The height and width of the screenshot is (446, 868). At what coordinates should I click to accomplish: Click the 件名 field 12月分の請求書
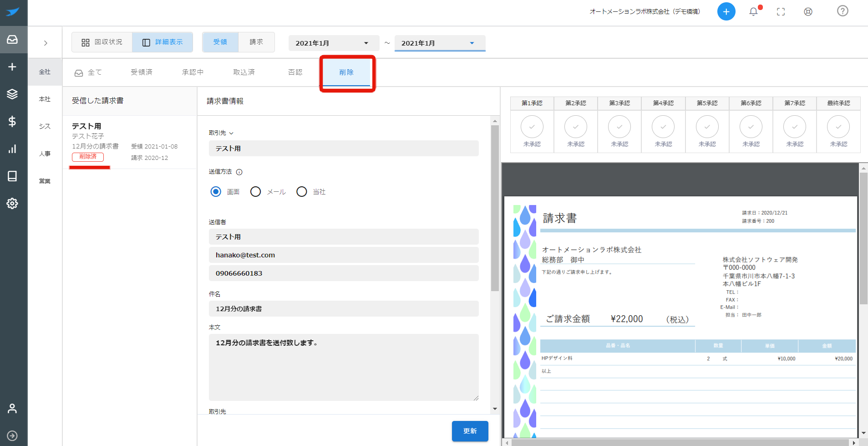pyautogui.click(x=344, y=309)
